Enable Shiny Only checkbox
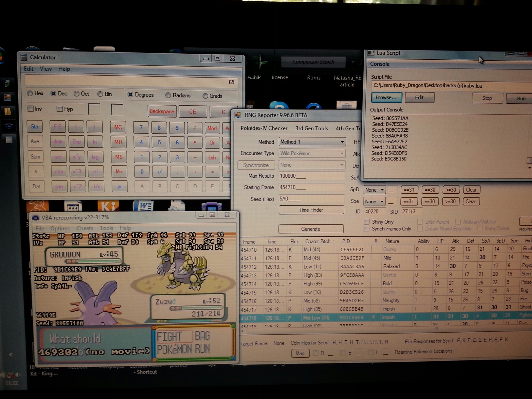This screenshot has width=532, height=399. (367, 222)
